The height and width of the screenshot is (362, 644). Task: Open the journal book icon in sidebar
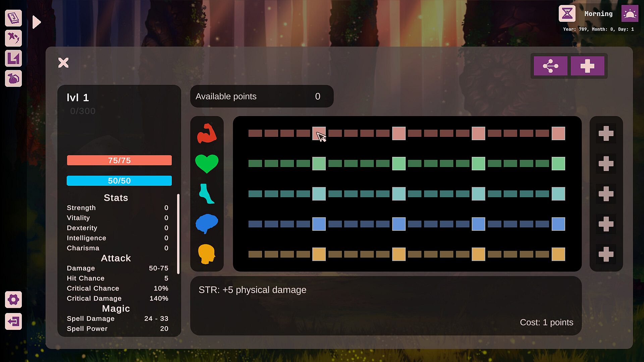(x=13, y=18)
